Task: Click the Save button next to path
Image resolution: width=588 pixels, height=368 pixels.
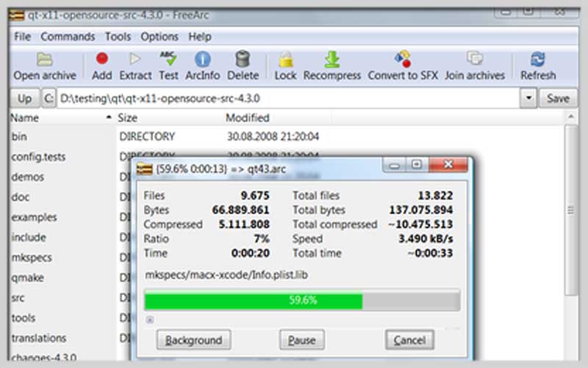Action: [558, 99]
